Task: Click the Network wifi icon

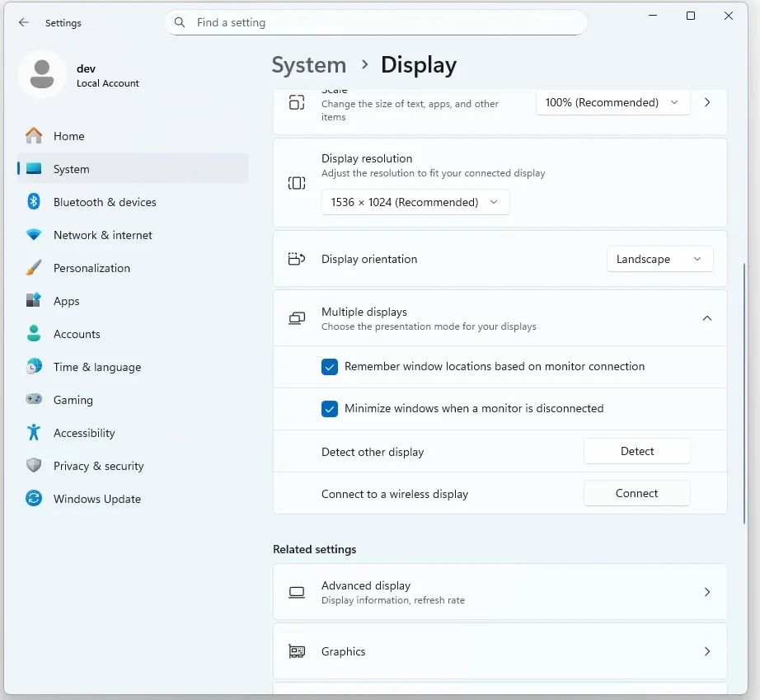Action: tap(34, 235)
